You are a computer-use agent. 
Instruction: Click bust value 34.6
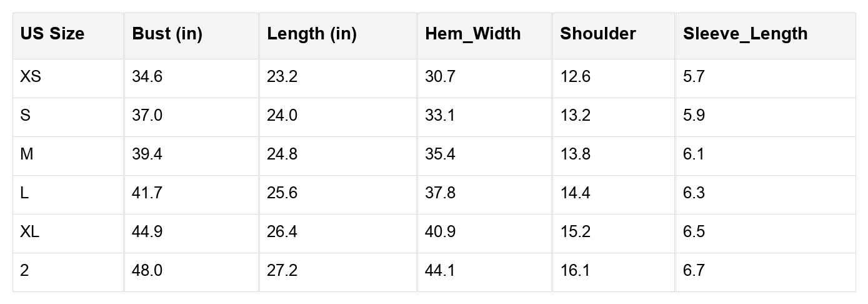(x=147, y=77)
